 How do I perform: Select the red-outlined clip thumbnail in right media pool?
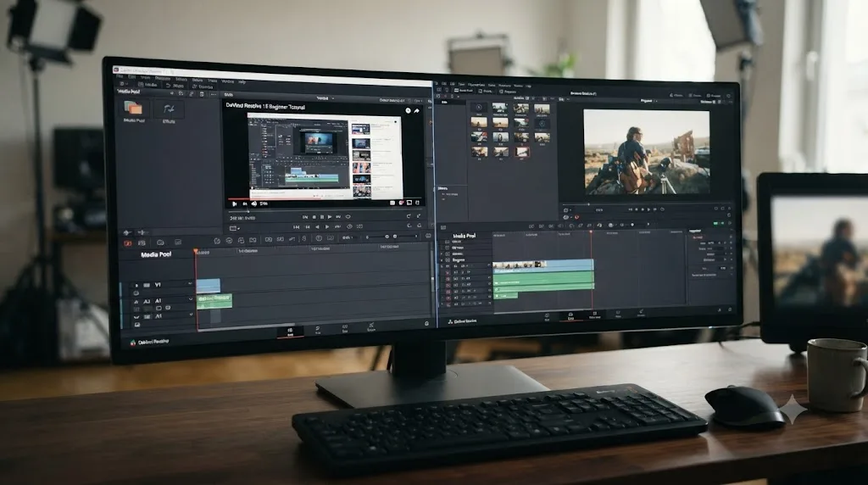pos(521,151)
